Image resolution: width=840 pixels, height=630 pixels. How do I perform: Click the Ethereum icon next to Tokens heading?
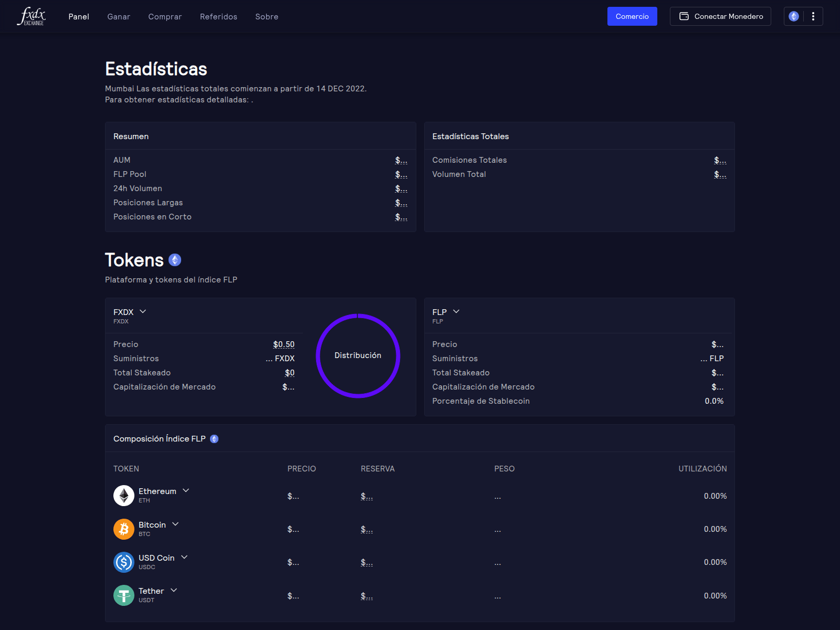point(175,260)
